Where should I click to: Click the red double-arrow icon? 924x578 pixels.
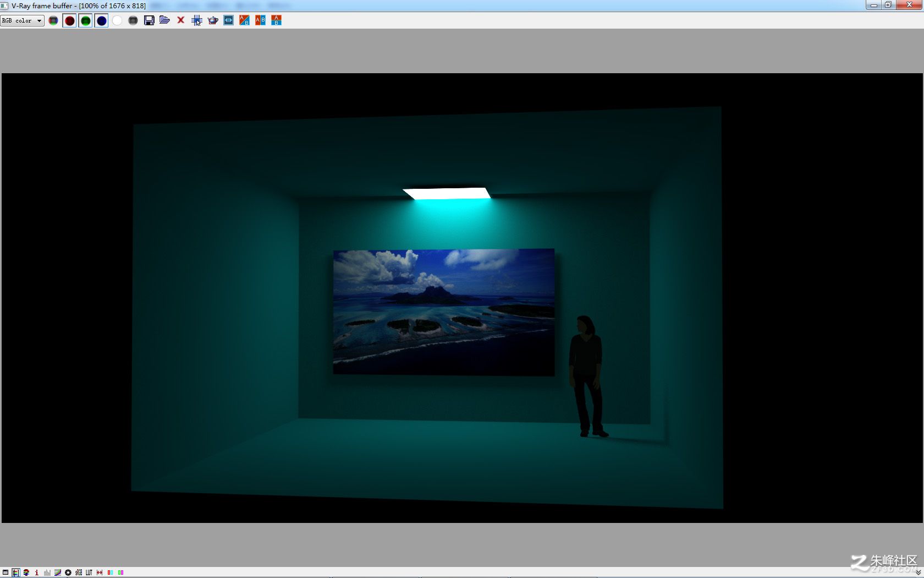coord(100,572)
